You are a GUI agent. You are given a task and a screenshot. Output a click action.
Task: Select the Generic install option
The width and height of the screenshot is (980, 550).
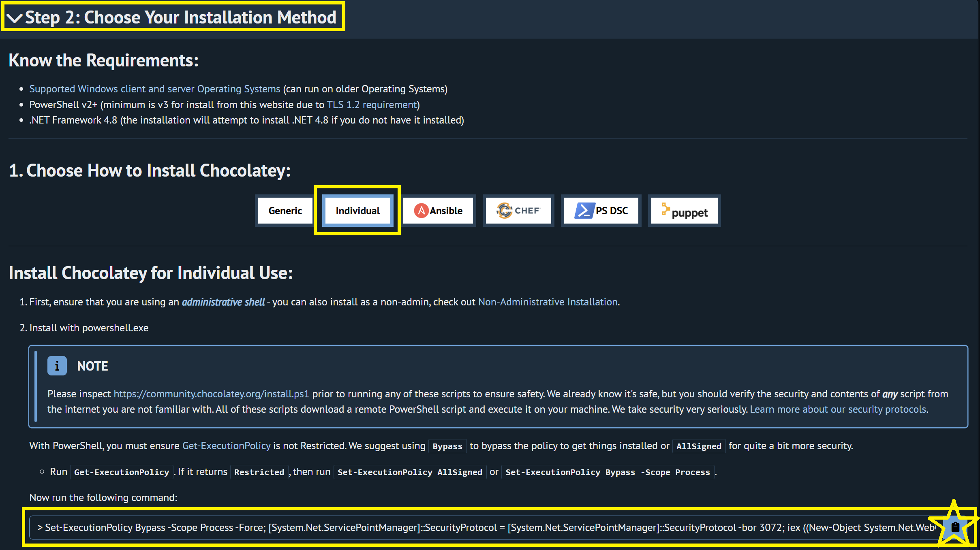tap(285, 211)
